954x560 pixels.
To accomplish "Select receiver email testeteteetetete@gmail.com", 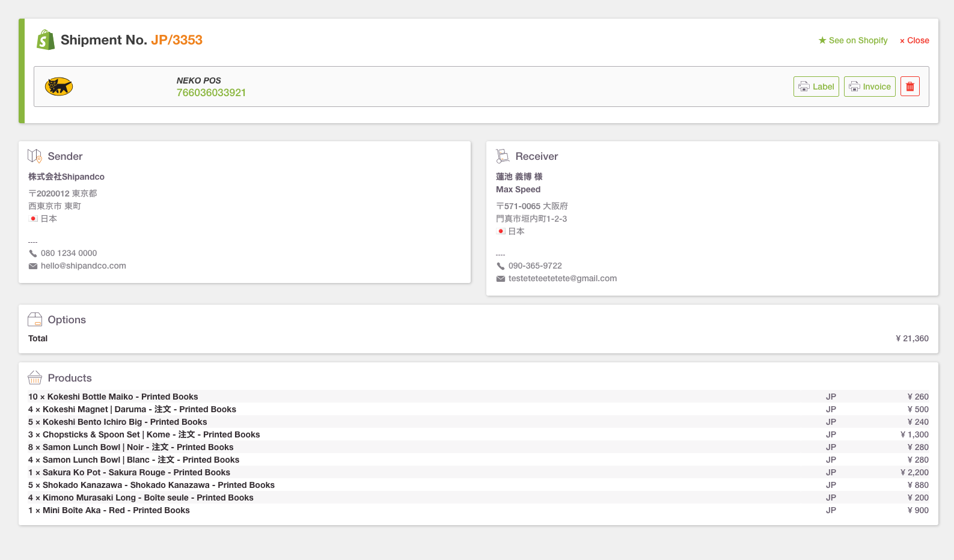I will (563, 278).
